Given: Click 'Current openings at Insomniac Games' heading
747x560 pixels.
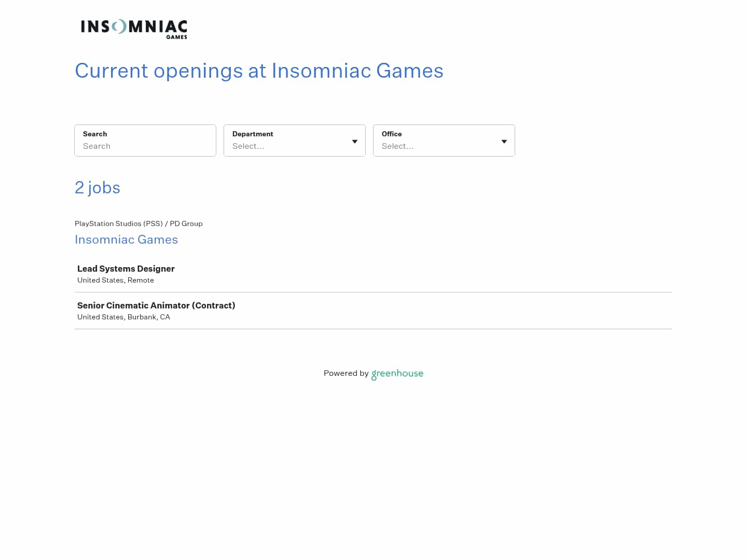Looking at the screenshot, I should (259, 71).
